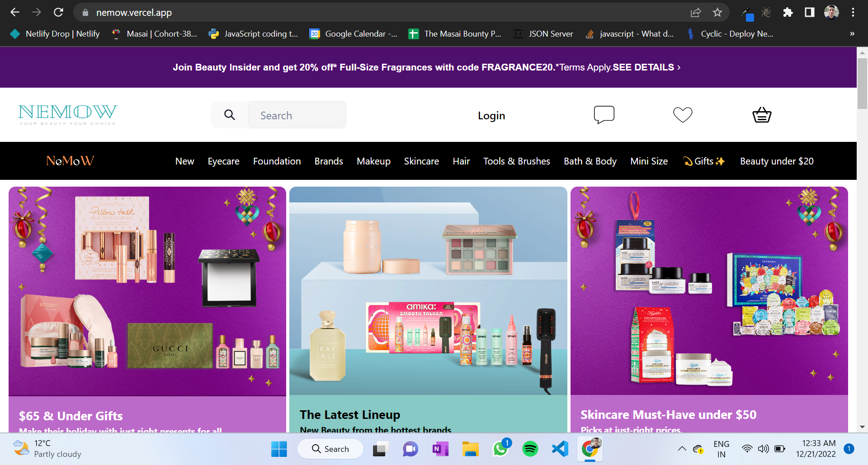Open Spotify from the taskbar
The height and width of the screenshot is (465, 868).
coord(530,449)
